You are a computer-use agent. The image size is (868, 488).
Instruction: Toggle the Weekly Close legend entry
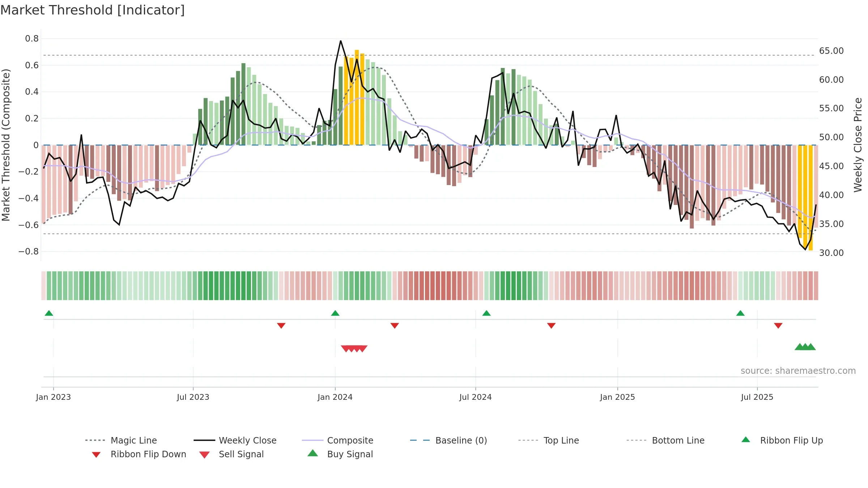[x=235, y=440]
